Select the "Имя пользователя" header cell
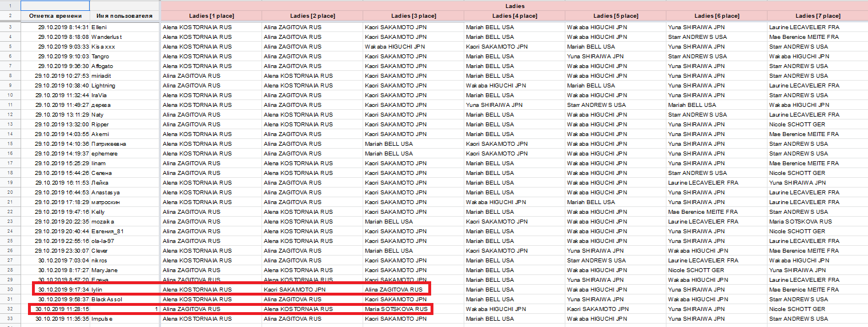Screen dimensions: 868x327 (x=124, y=16)
